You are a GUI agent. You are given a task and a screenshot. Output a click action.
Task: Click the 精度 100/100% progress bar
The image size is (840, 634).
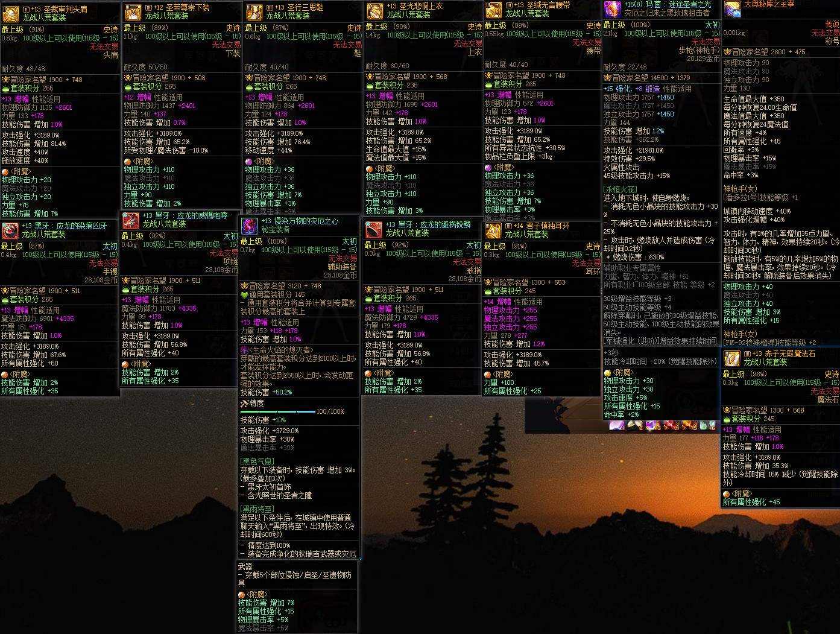[278, 411]
